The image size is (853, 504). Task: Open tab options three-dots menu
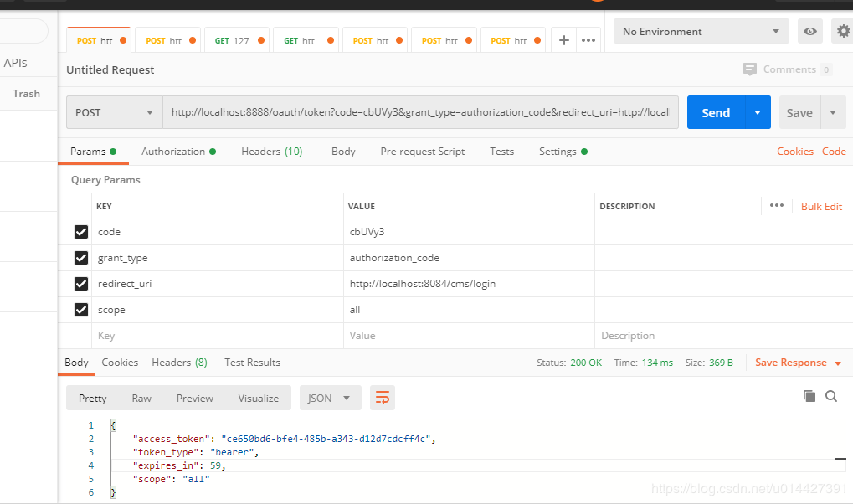coord(588,40)
